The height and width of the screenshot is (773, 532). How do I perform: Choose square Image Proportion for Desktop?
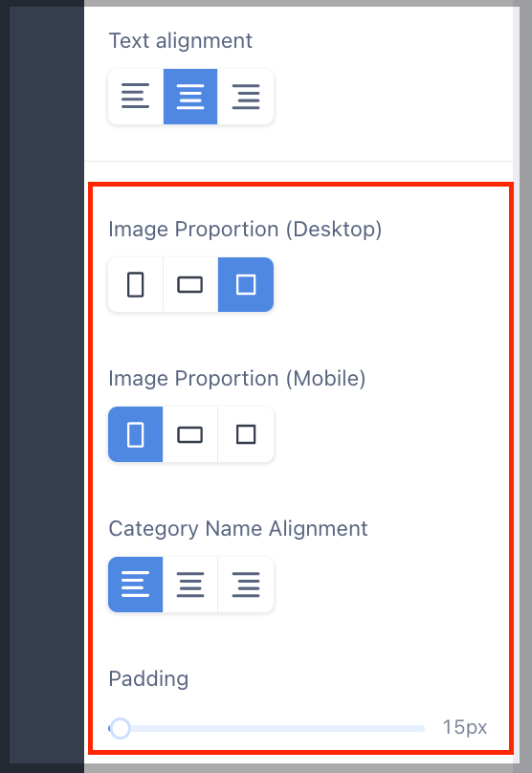point(246,284)
